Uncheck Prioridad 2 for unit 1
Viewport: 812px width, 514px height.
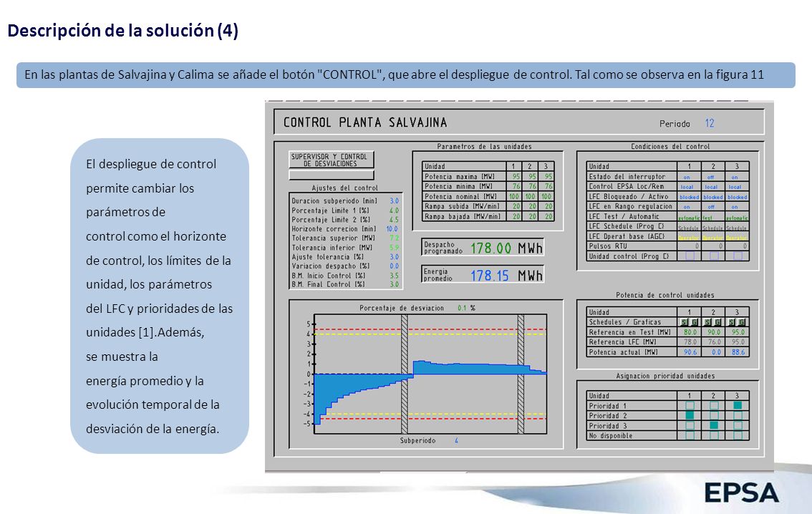pyautogui.click(x=690, y=416)
